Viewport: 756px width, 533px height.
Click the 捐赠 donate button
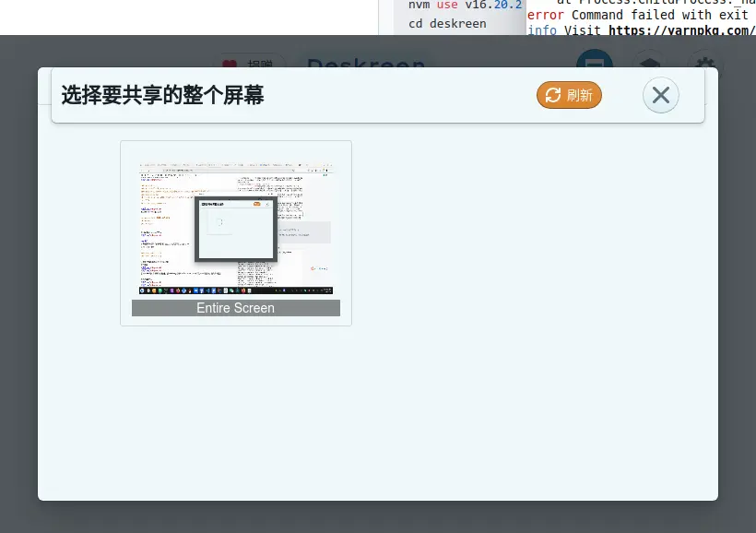(250, 65)
